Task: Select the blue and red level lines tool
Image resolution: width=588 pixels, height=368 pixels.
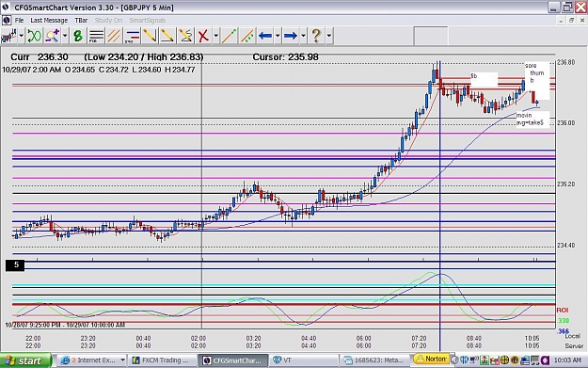Action: tap(132, 36)
